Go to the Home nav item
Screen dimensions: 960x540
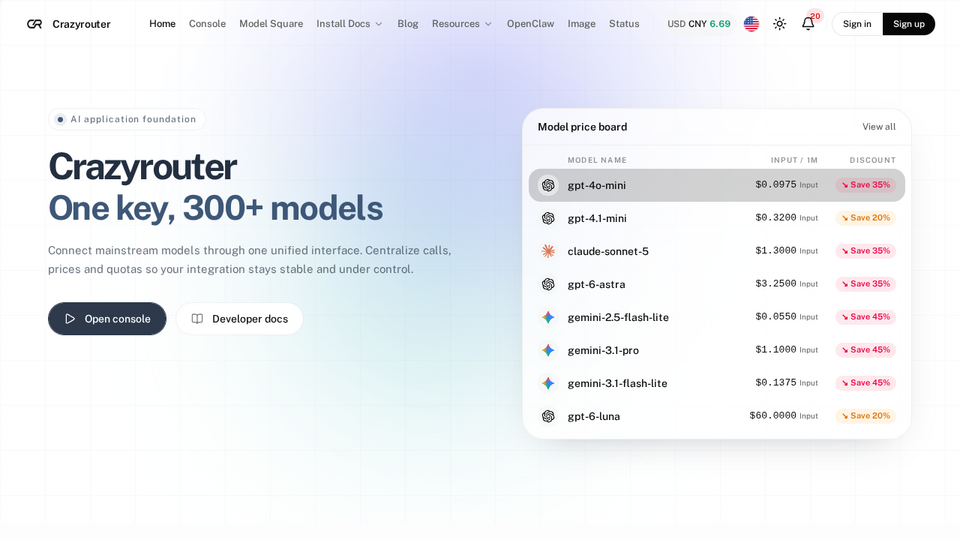point(162,24)
